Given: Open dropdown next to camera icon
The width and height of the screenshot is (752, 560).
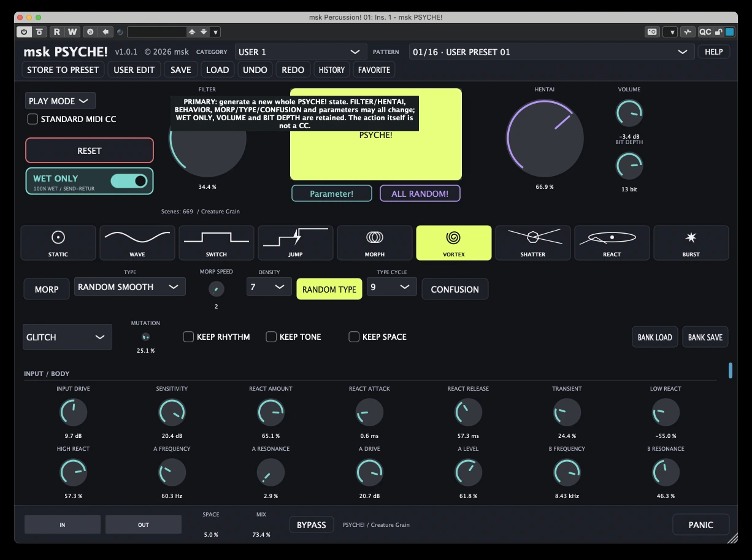Looking at the screenshot, I should click(x=670, y=32).
